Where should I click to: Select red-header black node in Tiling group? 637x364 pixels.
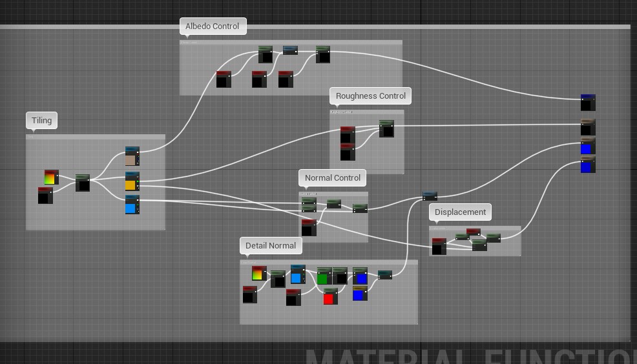coord(45,196)
